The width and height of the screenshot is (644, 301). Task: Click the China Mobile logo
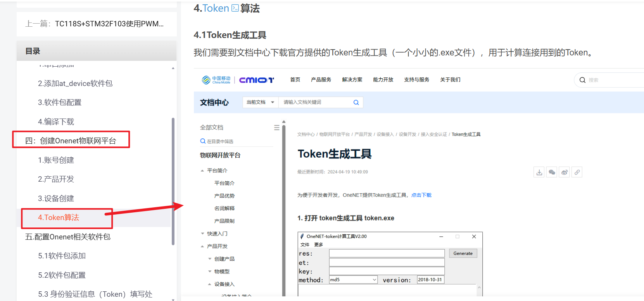coord(216,80)
